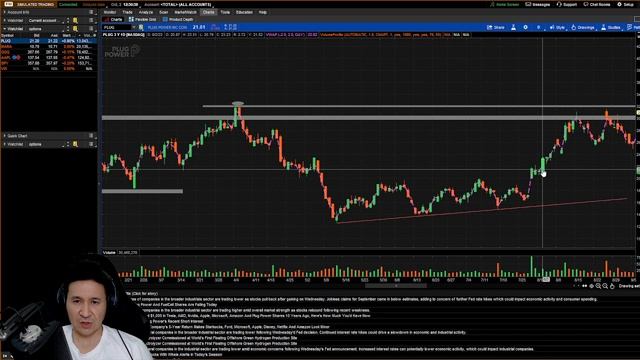Click the Home Screen button
Screen dimensions: 640x360
point(504,4)
